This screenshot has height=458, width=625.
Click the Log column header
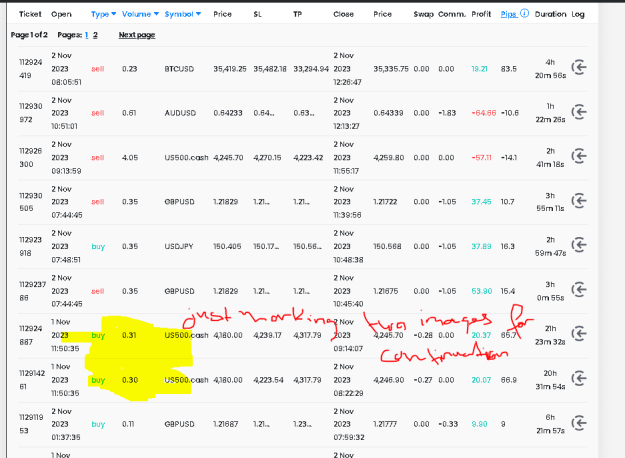coord(578,14)
